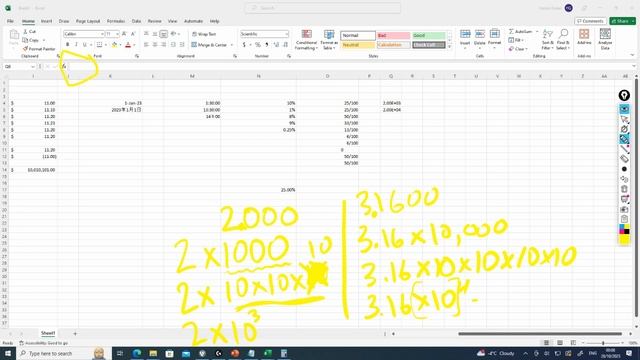This screenshot has width=640, height=360.
Task: Apply the Neutral cell style
Action: coord(358,45)
